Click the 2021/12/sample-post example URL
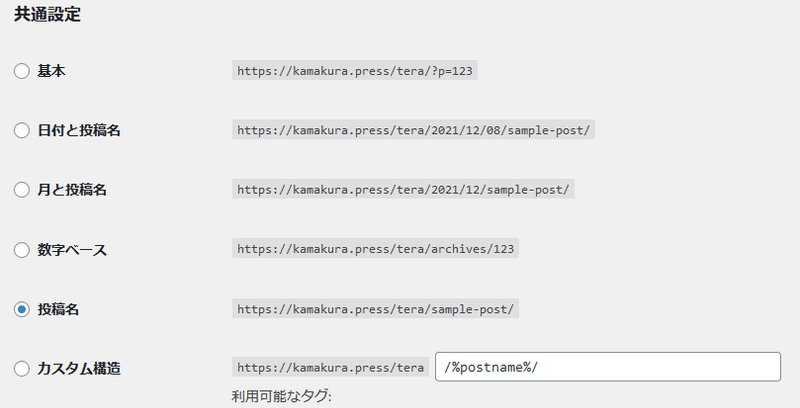This screenshot has width=800, height=408. (x=403, y=189)
